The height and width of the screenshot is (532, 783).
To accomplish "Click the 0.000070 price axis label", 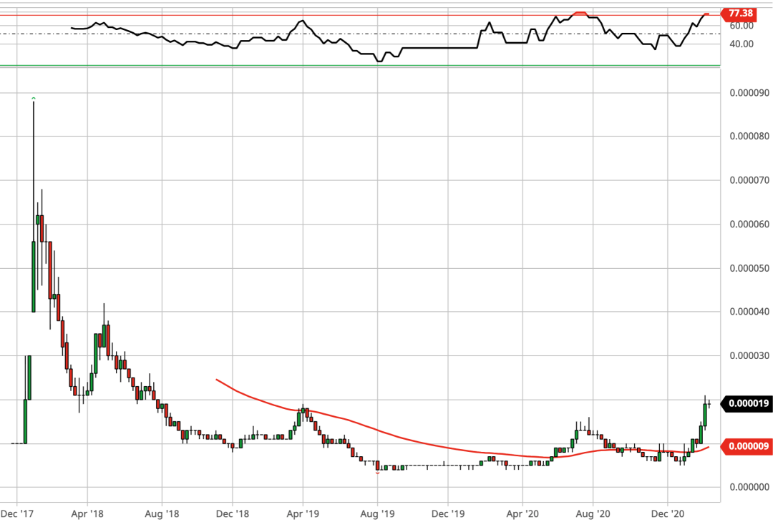I will pyautogui.click(x=749, y=180).
